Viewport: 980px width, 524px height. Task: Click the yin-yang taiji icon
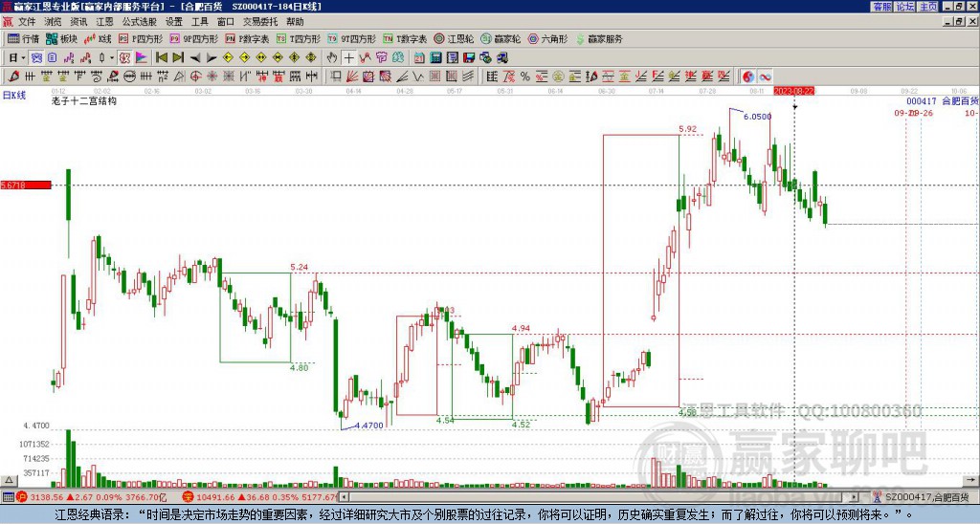click(748, 76)
